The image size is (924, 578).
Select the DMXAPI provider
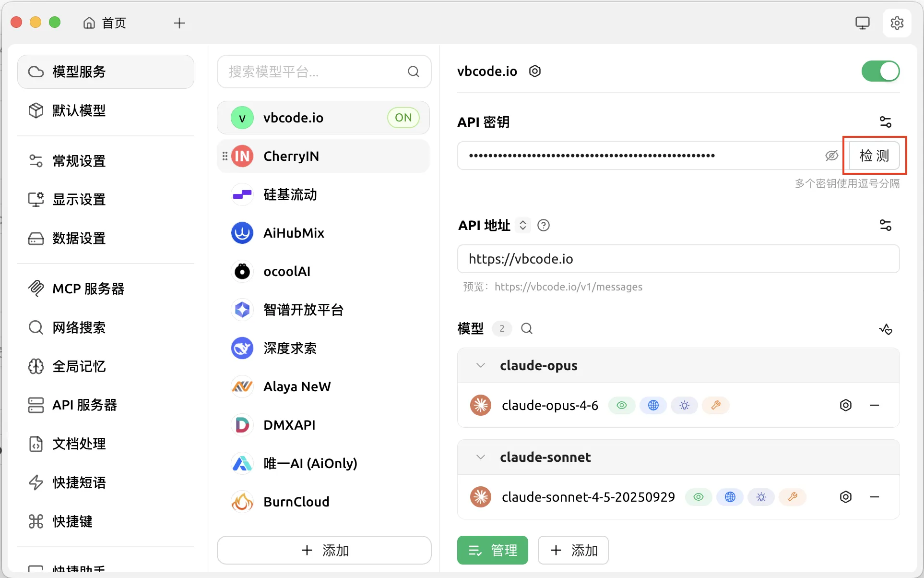(x=323, y=425)
